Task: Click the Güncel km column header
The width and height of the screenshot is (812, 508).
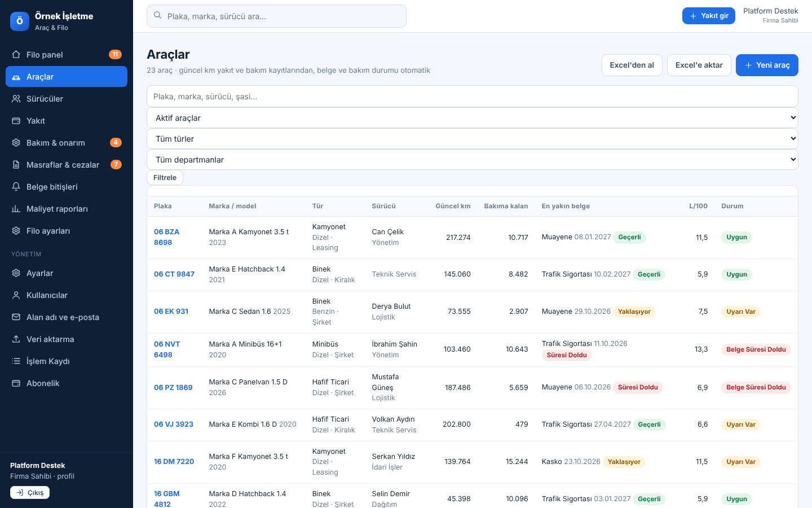Action: (x=453, y=206)
